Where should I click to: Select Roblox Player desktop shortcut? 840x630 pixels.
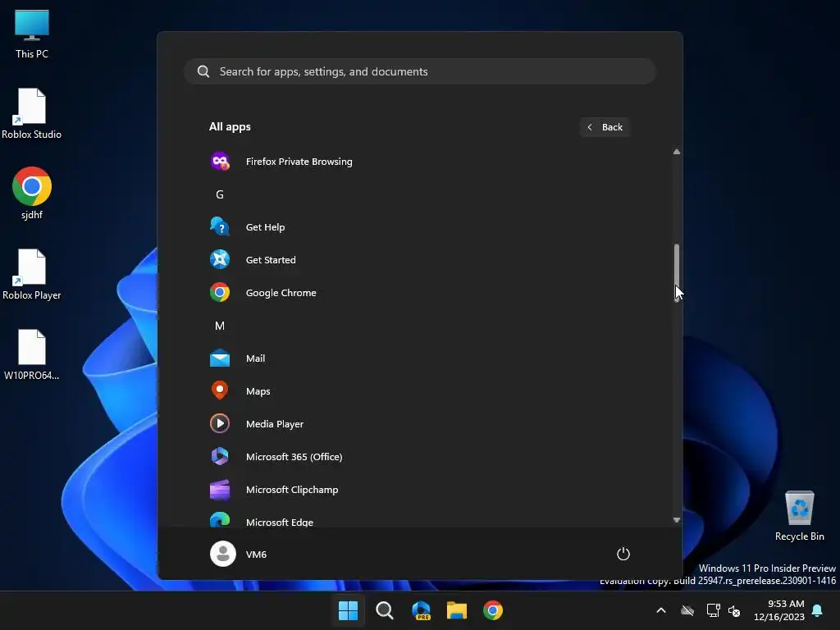coord(32,274)
